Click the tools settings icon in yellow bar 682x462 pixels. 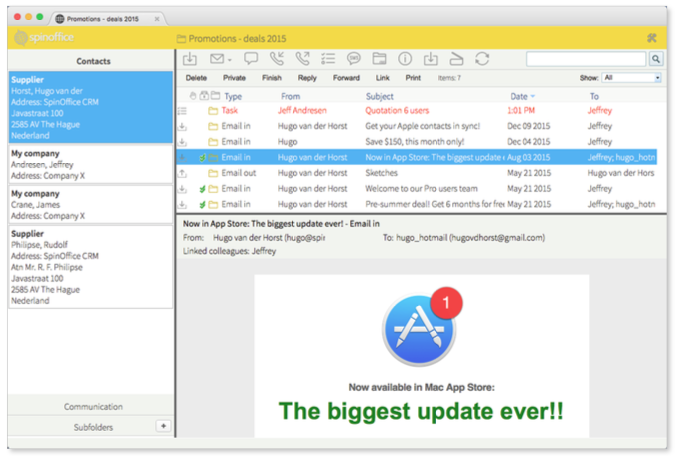[652, 38]
